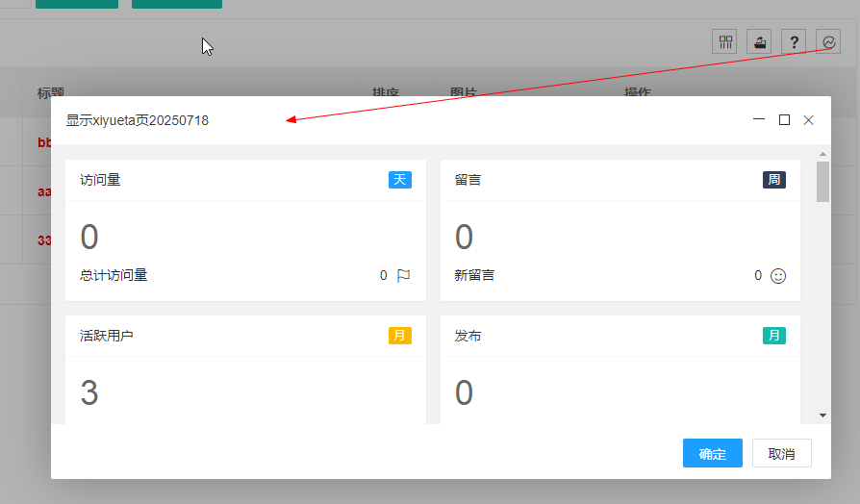Click the blue 天 badge on 访问量
The height and width of the screenshot is (504, 860).
coord(400,180)
